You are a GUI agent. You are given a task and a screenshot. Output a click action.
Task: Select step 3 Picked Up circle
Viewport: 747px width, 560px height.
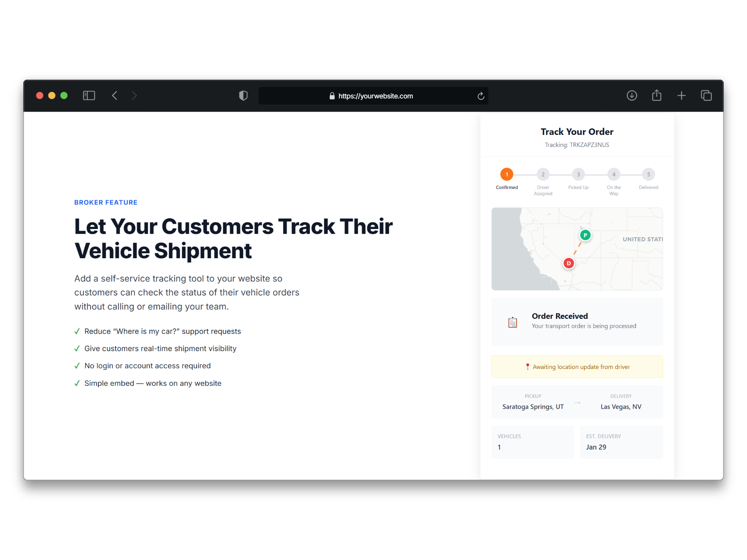pos(578,175)
